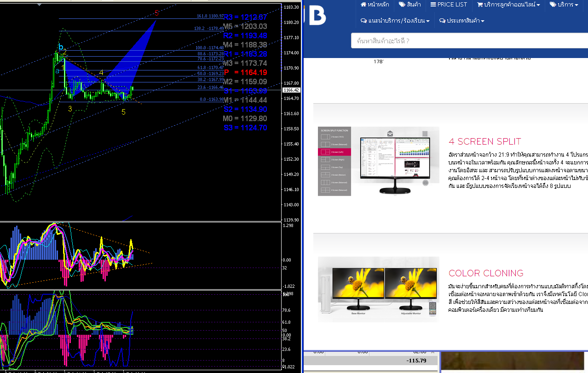Click the 1183.30 value on price axis
The height and width of the screenshot is (373, 588).
[292, 7]
